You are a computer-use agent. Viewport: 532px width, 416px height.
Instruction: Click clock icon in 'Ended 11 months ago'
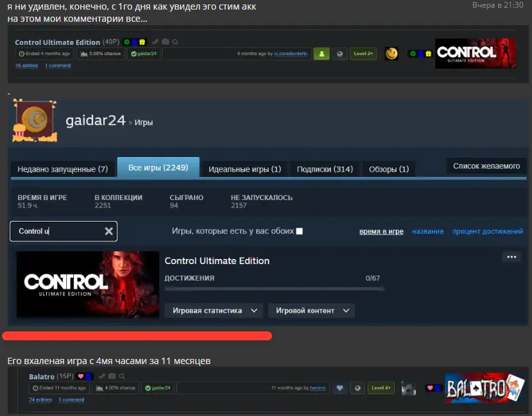(x=35, y=388)
